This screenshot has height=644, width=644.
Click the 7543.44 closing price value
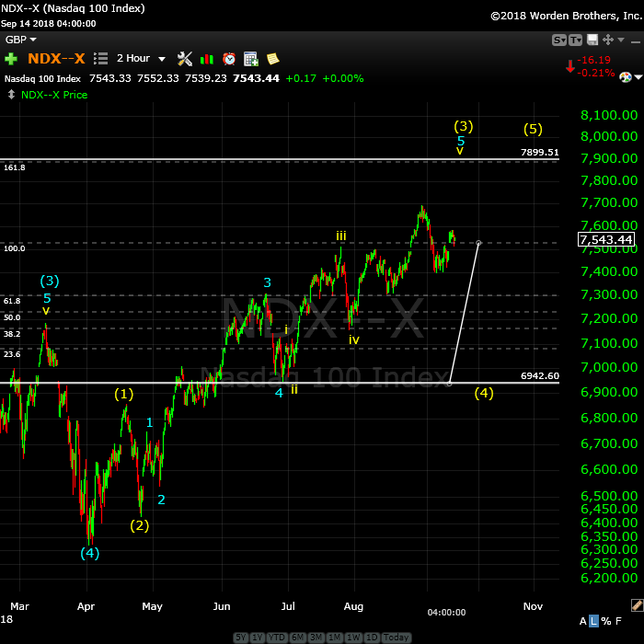[256, 78]
